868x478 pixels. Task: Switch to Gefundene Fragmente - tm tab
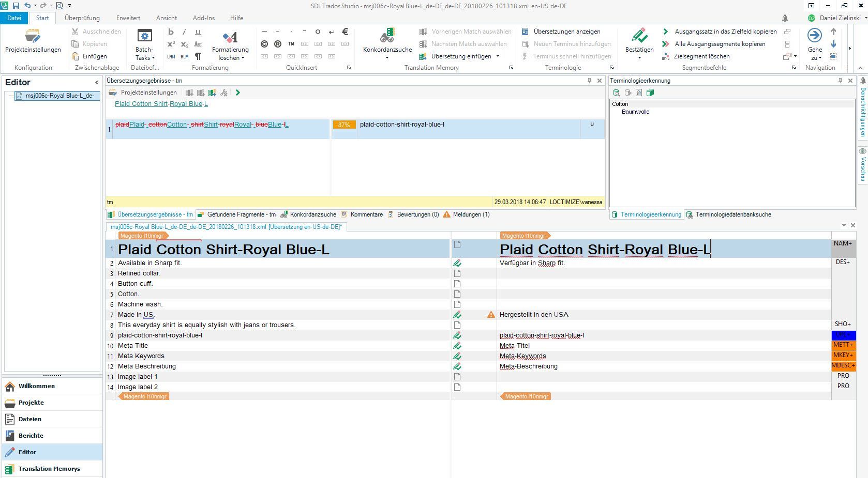(x=237, y=214)
